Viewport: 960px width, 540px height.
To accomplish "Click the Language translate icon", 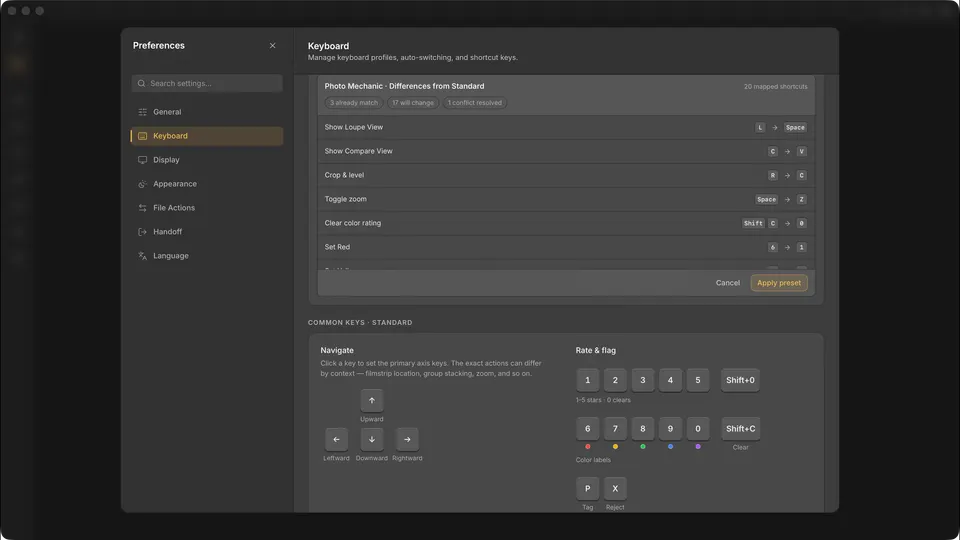I will 143,255.
